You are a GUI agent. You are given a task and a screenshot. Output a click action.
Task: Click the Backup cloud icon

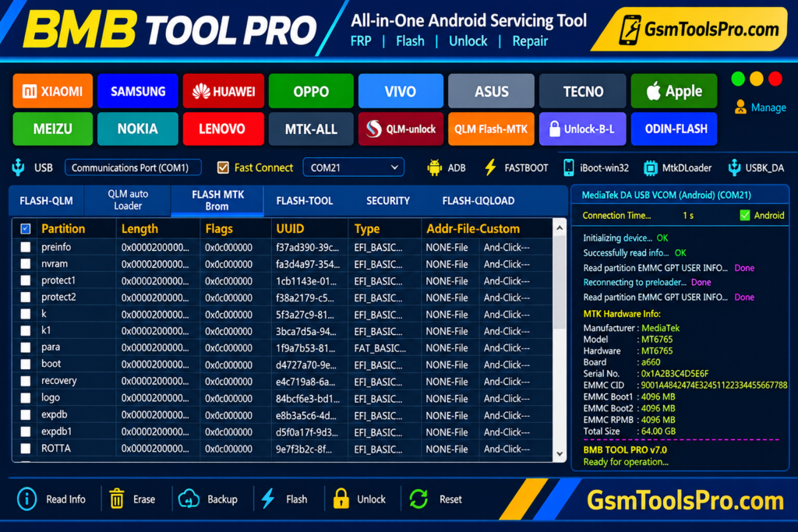coord(189,499)
